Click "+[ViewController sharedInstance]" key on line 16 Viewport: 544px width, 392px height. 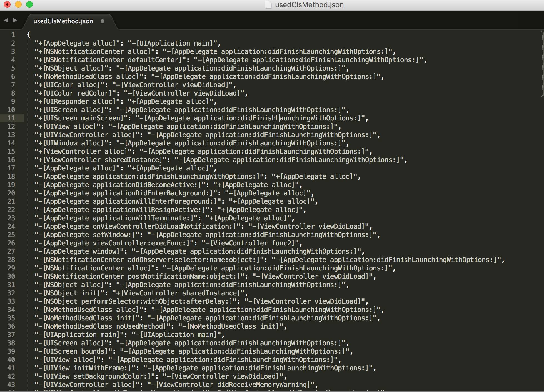pyautogui.click(x=100, y=160)
